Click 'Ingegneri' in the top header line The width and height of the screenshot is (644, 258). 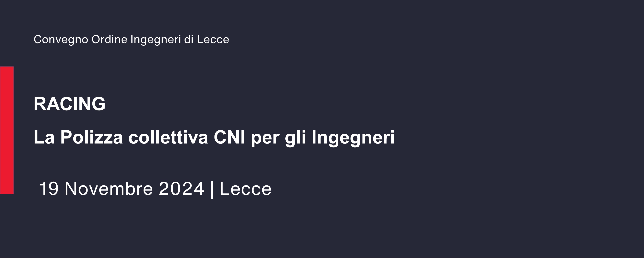click(x=156, y=39)
